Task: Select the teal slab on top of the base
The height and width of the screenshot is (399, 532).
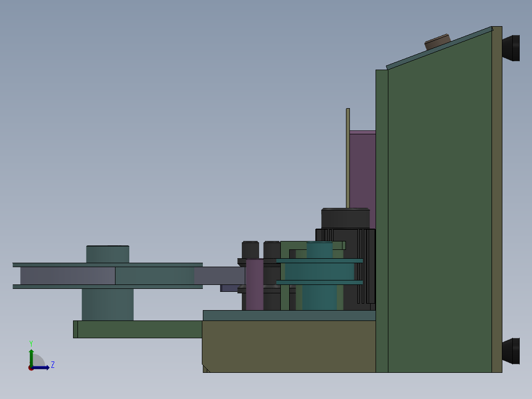Action: coord(289,316)
